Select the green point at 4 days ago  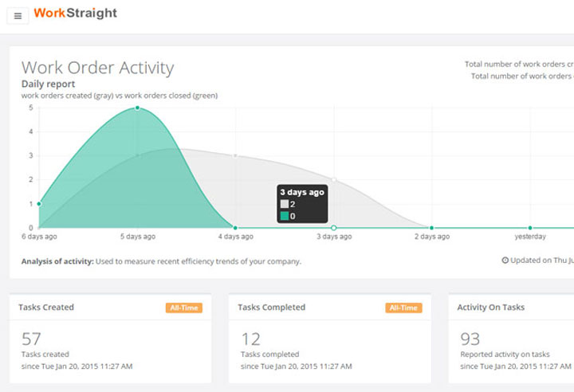click(x=235, y=228)
